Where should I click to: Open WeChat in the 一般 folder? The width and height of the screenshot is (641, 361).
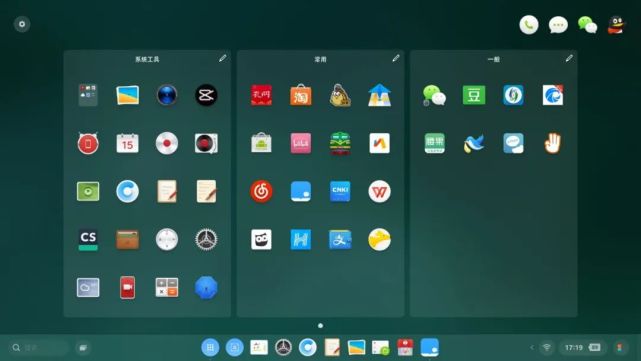pyautogui.click(x=434, y=95)
